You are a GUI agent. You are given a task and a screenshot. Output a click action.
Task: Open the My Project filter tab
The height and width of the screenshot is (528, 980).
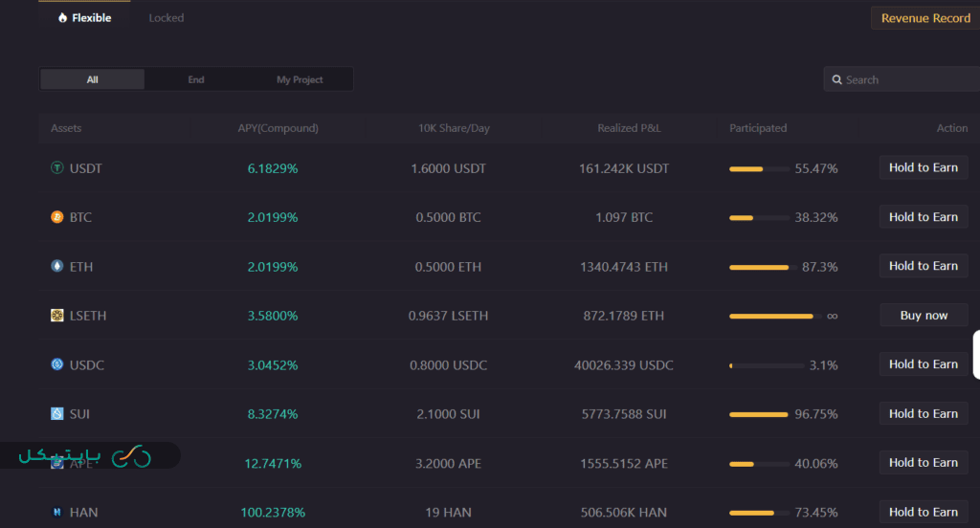(x=300, y=79)
